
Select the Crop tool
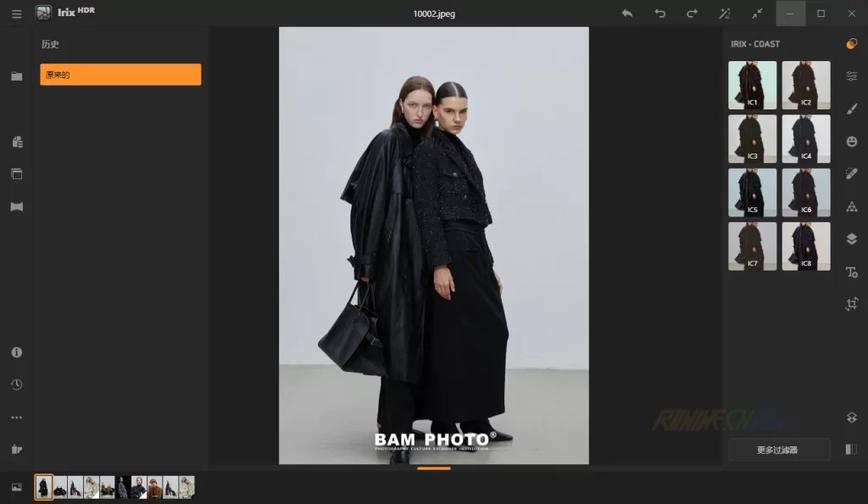pyautogui.click(x=851, y=303)
